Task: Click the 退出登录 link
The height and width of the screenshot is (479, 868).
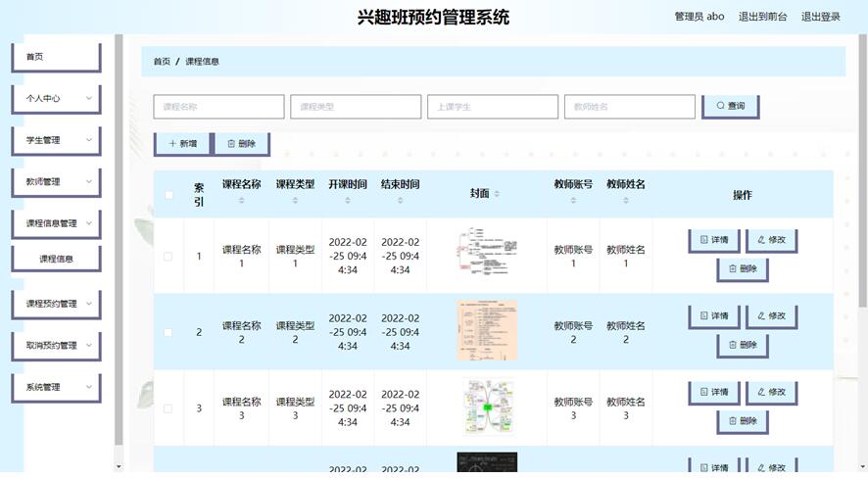Action: pyautogui.click(x=820, y=17)
